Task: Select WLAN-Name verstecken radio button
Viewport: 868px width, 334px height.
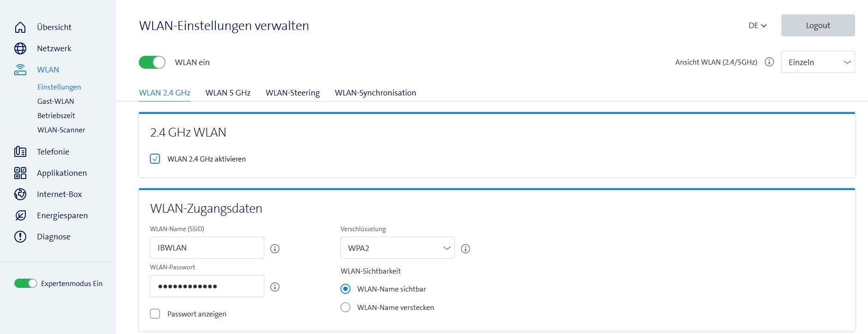Action: pos(345,307)
